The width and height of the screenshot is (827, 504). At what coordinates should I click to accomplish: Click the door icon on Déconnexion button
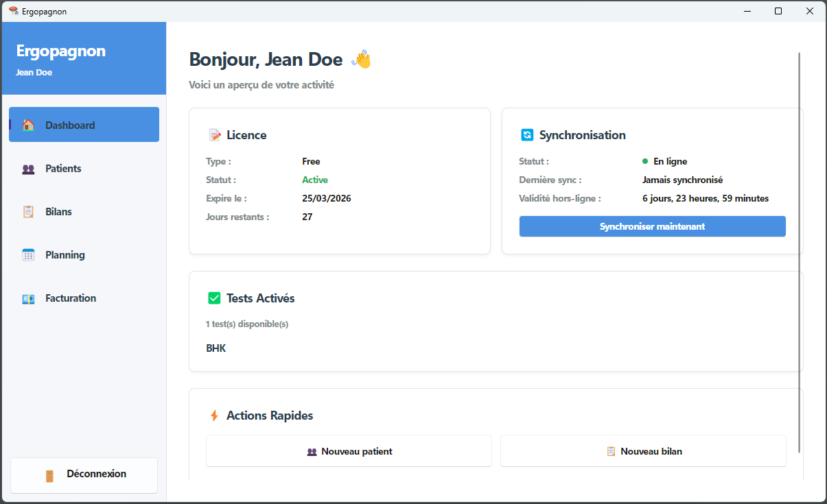49,476
